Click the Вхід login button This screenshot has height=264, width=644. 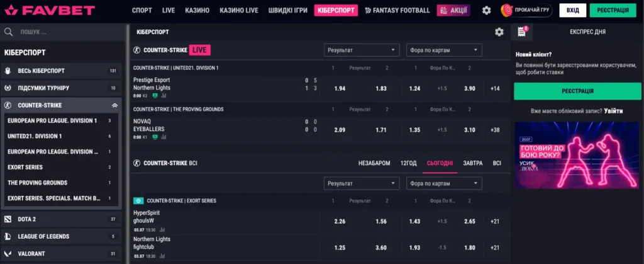pos(572,10)
